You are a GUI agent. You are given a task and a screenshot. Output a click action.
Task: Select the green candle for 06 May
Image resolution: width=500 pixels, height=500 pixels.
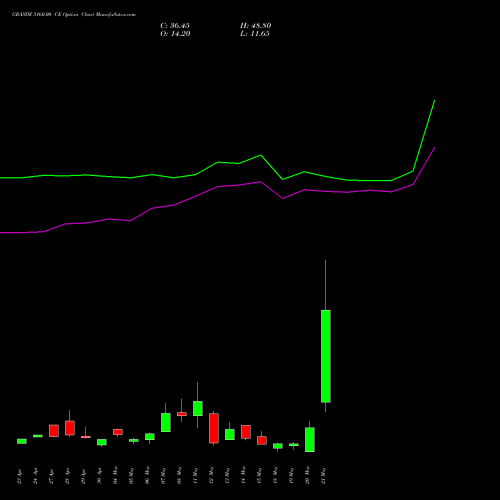(150, 436)
